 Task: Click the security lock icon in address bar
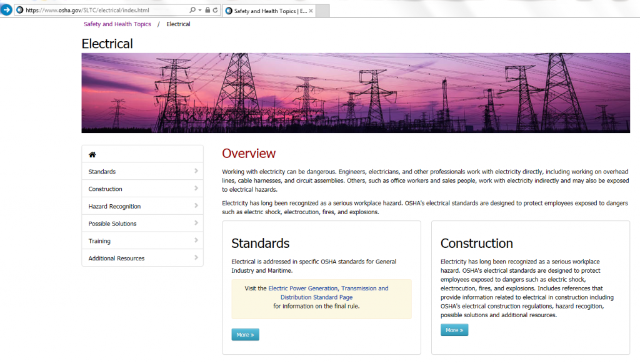coord(207,11)
